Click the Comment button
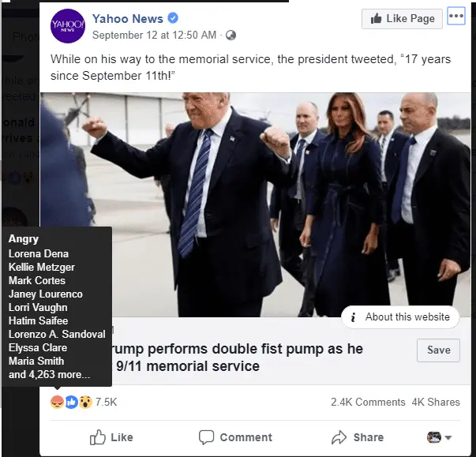 (235, 437)
